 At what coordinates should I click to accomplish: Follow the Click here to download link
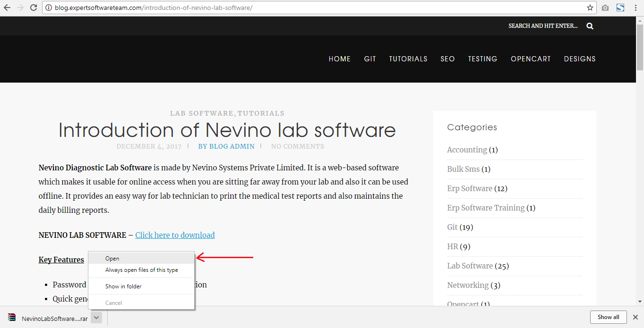(175, 235)
